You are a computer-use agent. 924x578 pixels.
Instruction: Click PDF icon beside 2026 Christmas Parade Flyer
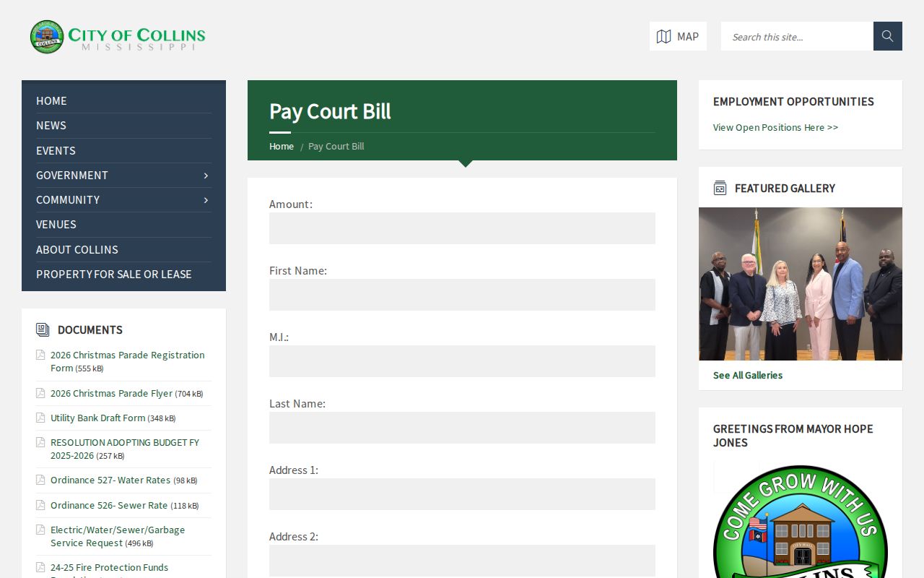pyautogui.click(x=40, y=393)
